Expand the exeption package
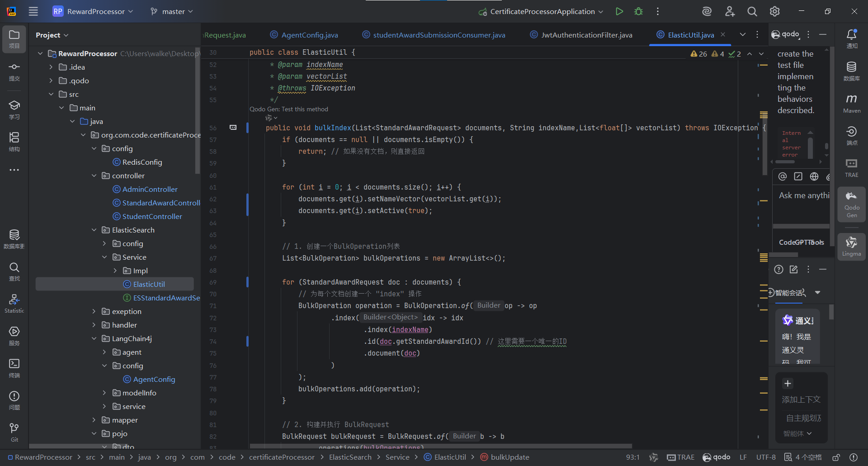The image size is (868, 466). pos(94,311)
